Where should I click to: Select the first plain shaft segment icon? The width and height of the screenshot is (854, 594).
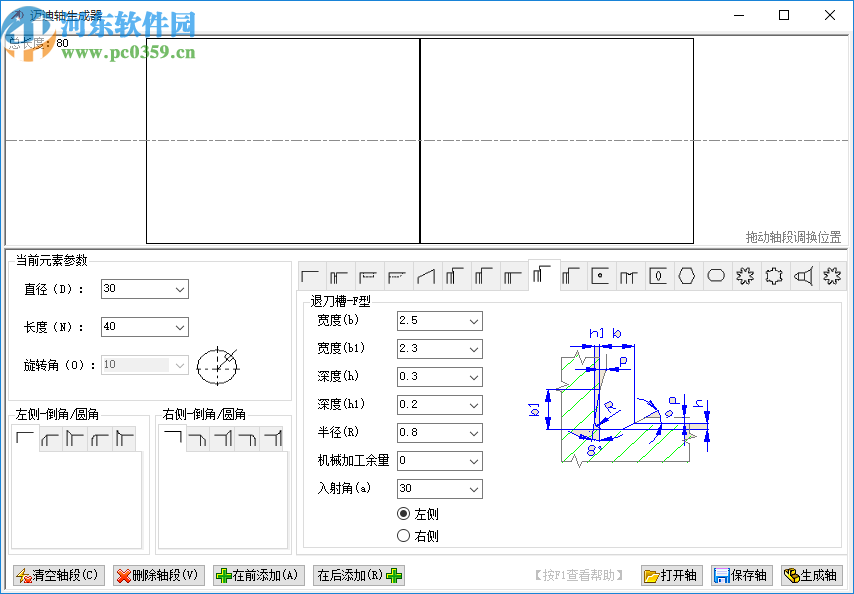coord(312,275)
